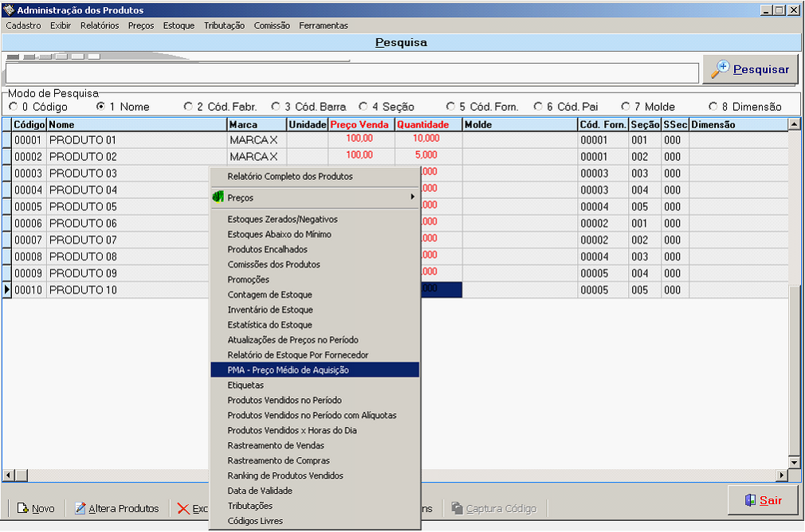Click the green Preços menu icon
This screenshot has height=532, width=805.
point(218,197)
